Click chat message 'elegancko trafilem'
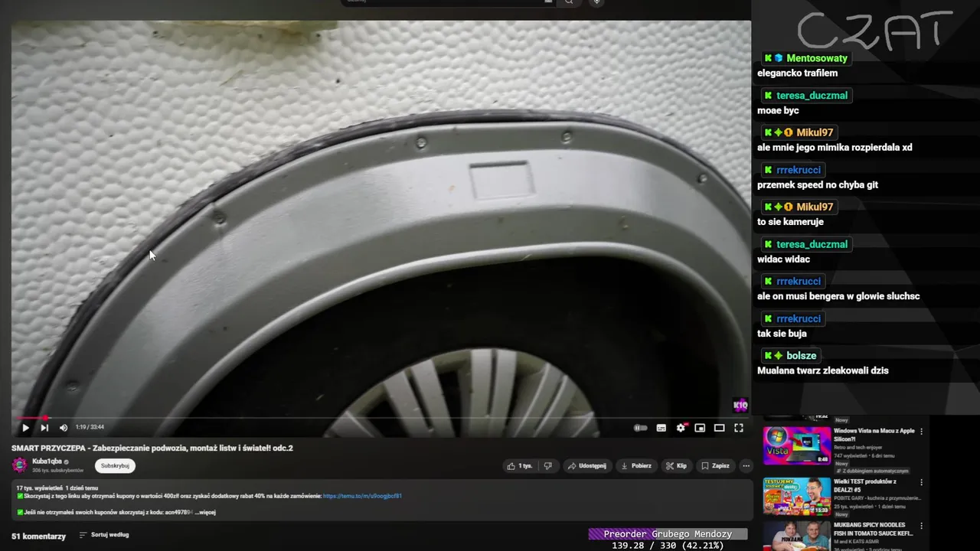980x551 pixels. tap(797, 73)
